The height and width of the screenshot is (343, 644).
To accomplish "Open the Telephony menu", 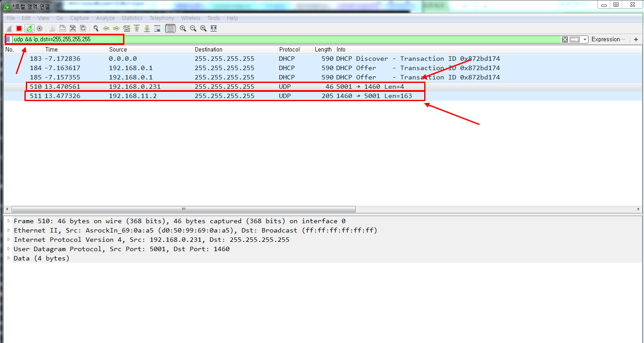I will (162, 18).
